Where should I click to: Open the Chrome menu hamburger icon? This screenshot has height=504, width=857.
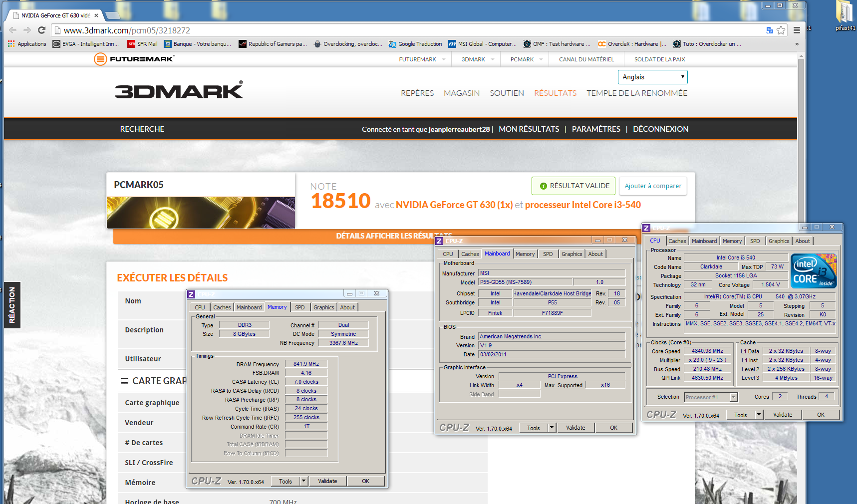[x=797, y=30]
